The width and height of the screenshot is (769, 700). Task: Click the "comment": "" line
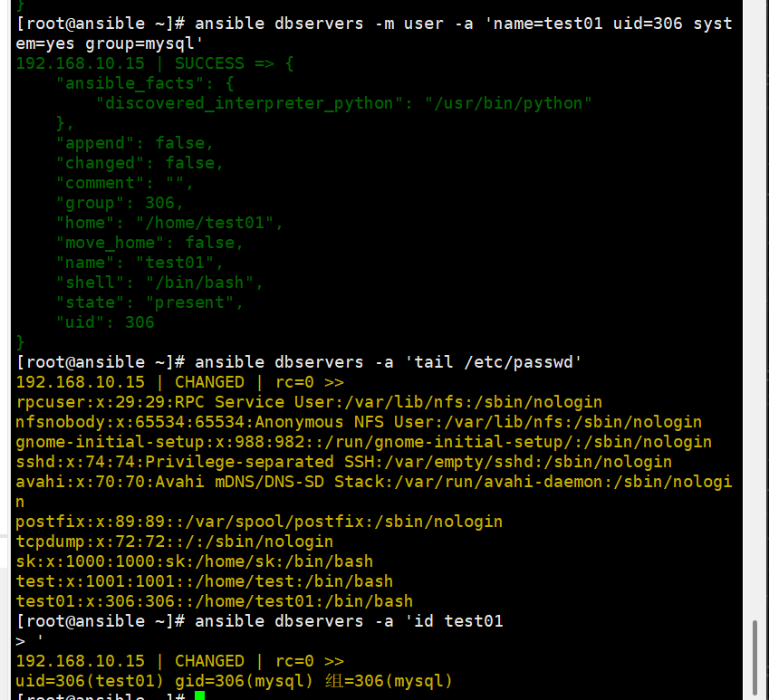click(x=125, y=183)
